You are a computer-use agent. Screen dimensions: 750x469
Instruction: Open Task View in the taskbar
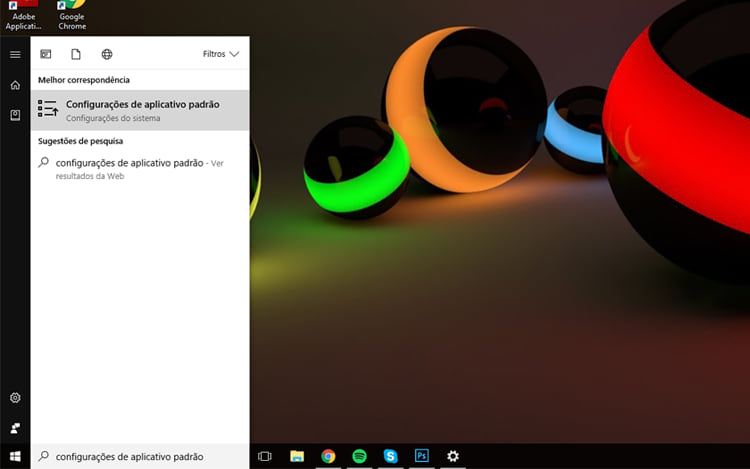click(265, 456)
